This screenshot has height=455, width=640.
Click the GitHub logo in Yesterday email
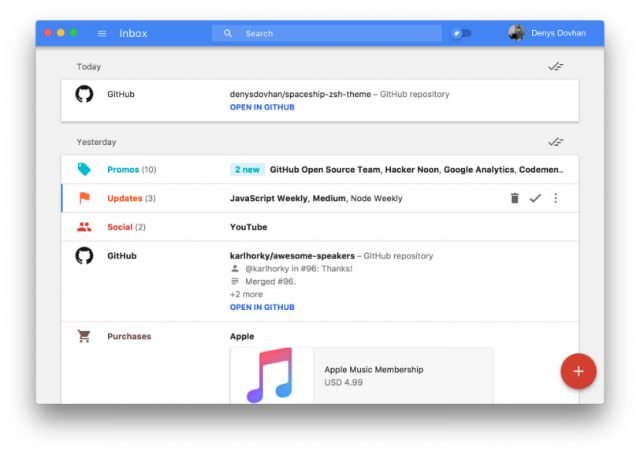click(84, 256)
